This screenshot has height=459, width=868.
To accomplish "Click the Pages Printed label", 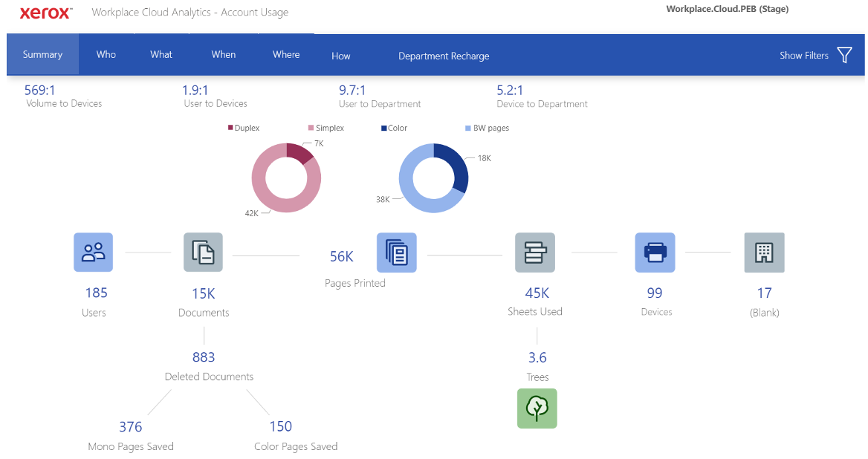I will point(354,283).
